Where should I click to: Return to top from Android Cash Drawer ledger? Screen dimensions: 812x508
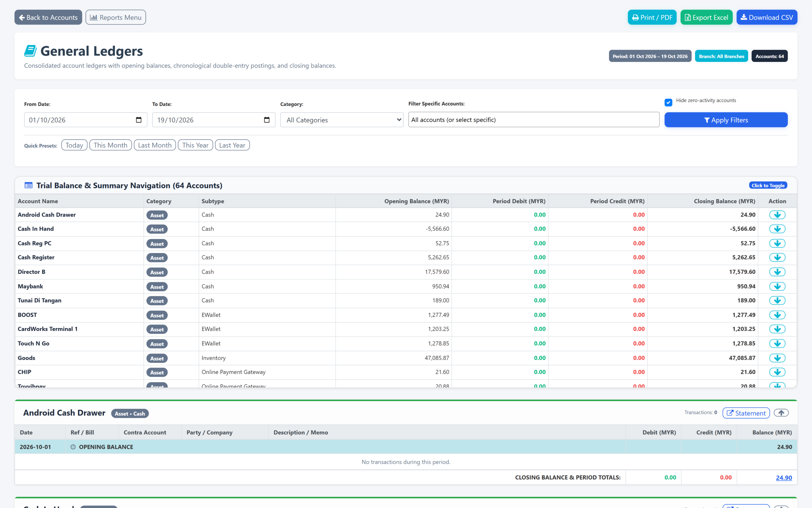tap(781, 413)
